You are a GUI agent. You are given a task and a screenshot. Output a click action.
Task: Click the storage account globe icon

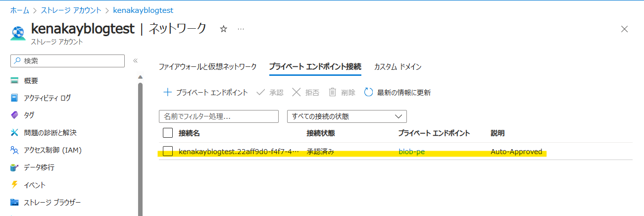(x=18, y=33)
